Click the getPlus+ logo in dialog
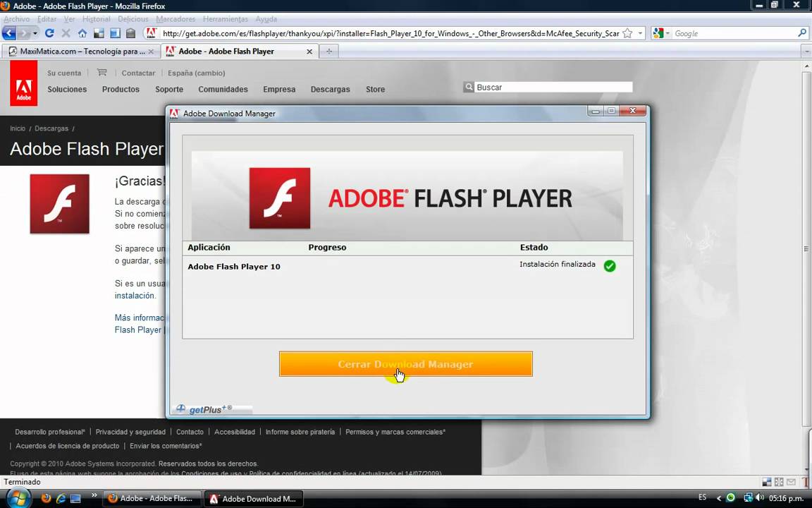 pyautogui.click(x=204, y=409)
